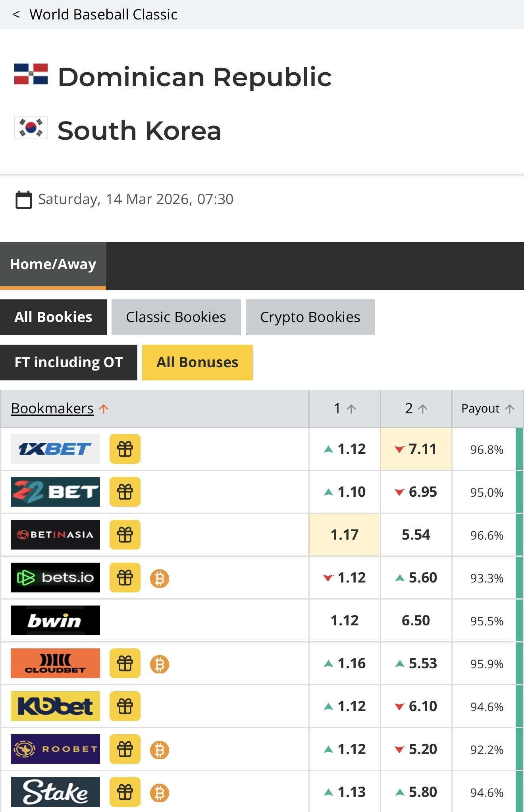The image size is (524, 812).
Task: Click the bwin bookmaker logo
Action: coord(55,620)
